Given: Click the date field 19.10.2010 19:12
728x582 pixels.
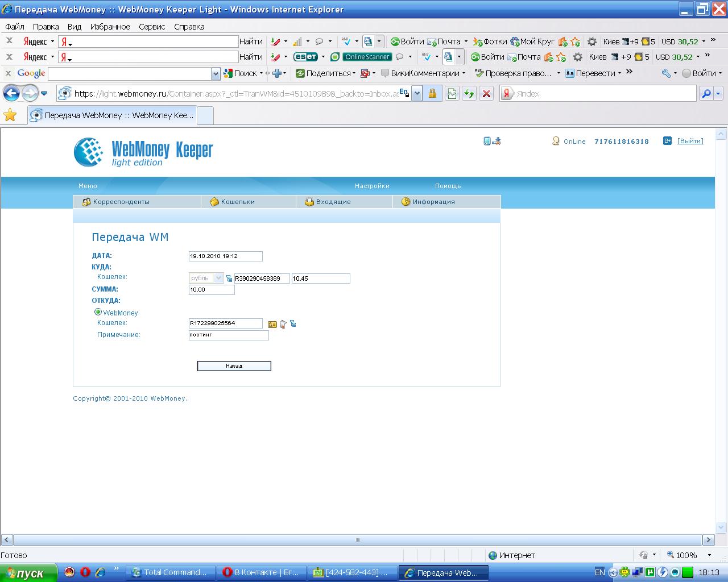Looking at the screenshot, I should [225, 256].
